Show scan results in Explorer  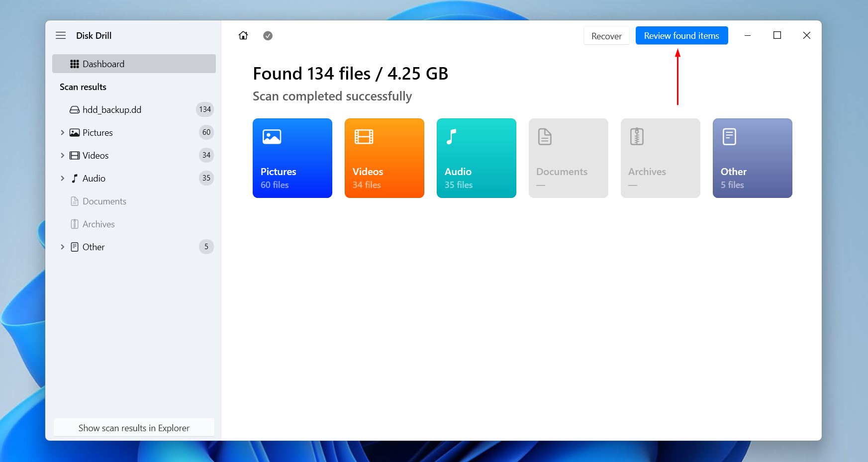coord(134,428)
